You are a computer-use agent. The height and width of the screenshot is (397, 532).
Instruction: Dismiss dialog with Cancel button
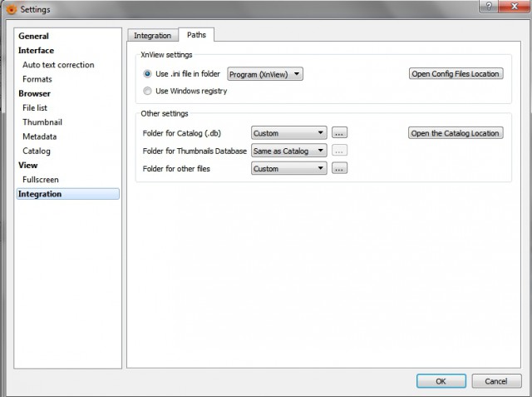496,381
